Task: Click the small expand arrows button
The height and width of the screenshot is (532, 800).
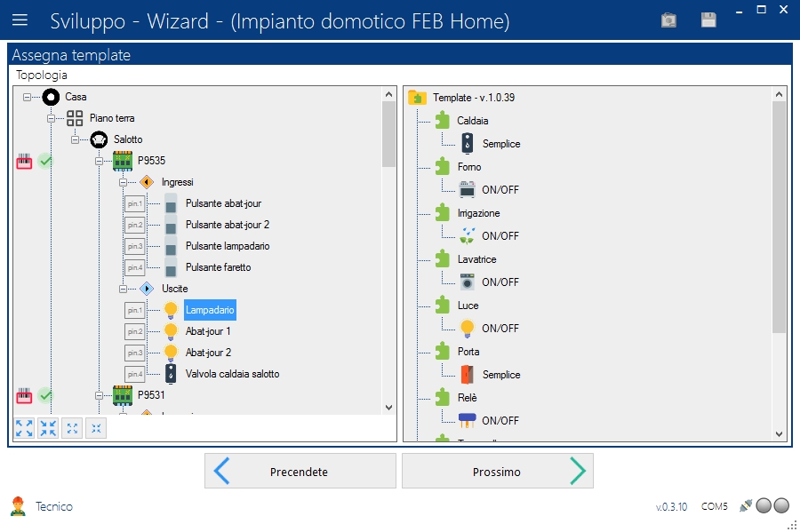Action: [x=72, y=429]
